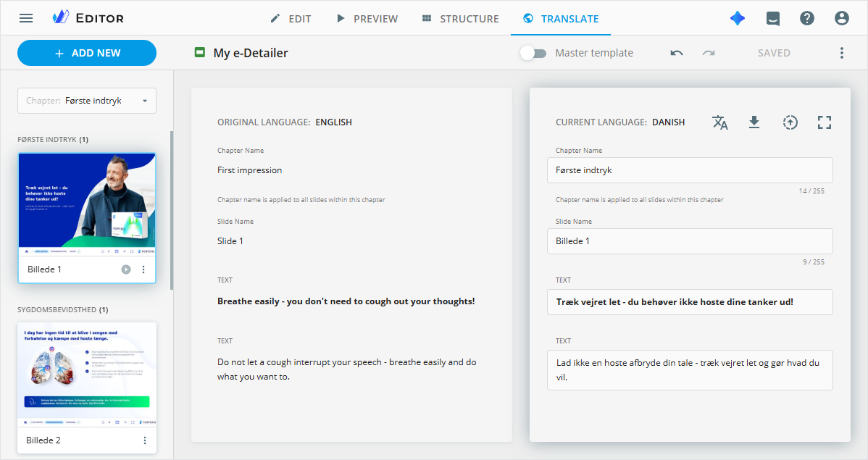This screenshot has width=868, height=460.
Task: Click the original text Do not let a cough
Action: [347, 369]
